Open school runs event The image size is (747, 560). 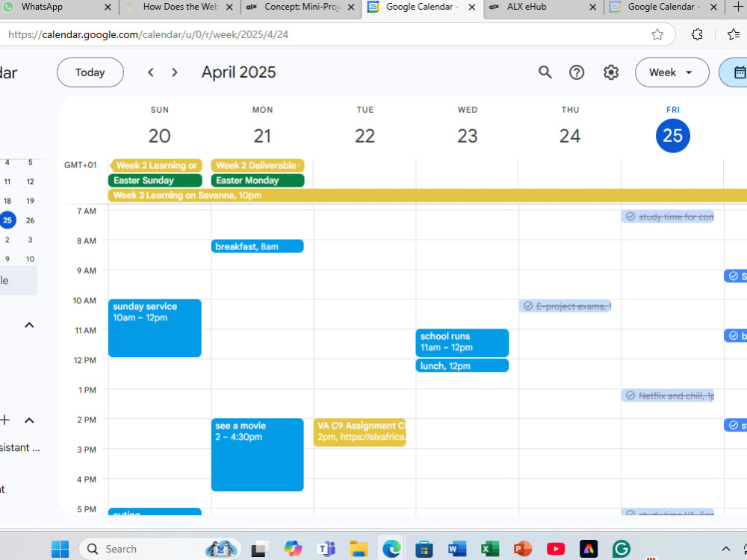[462, 343]
